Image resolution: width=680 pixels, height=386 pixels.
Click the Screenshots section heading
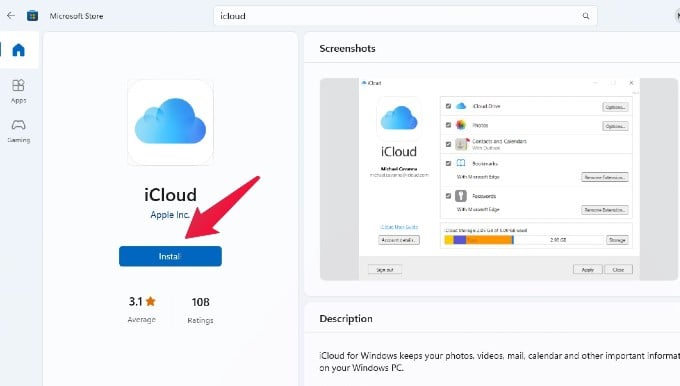click(347, 49)
